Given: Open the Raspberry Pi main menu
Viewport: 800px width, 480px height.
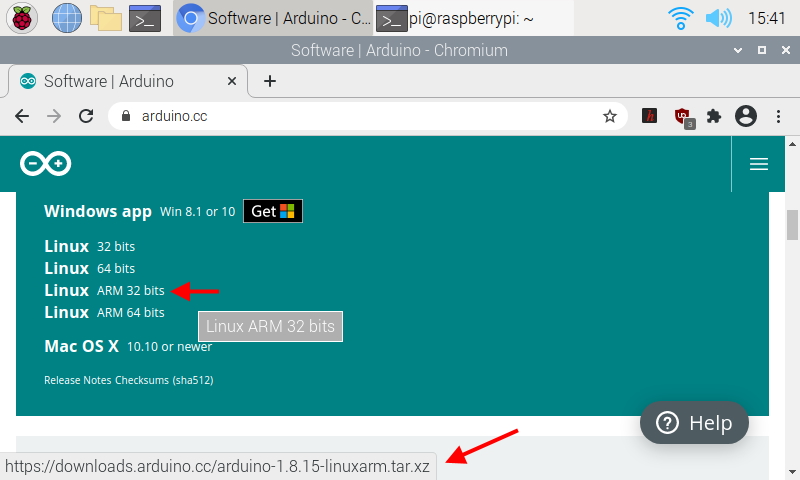Looking at the screenshot, I should coord(21,18).
